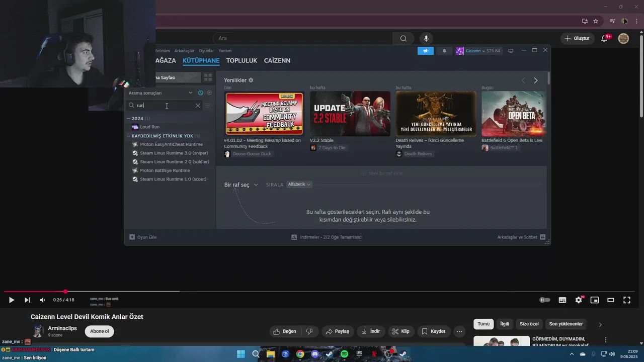
Task: Toggle ready-to-play filter icon
Action: (209, 93)
